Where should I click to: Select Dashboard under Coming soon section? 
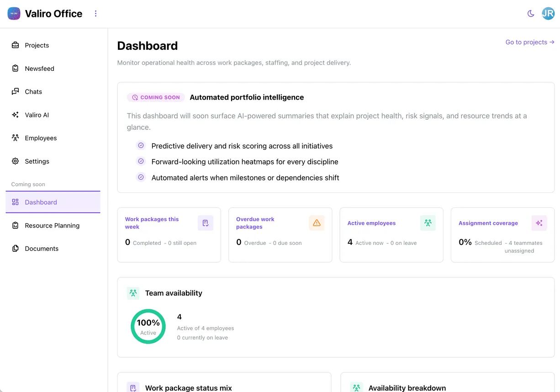pos(41,202)
